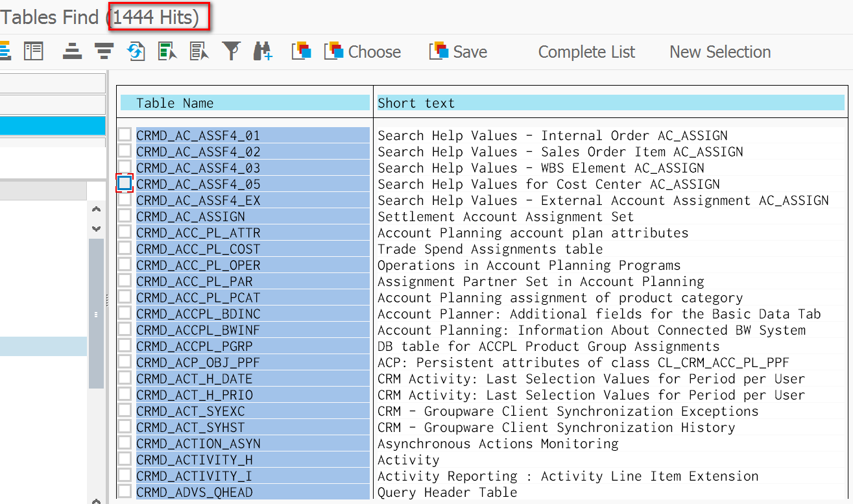
Task: Click the left panel vertical scrollbar thumb
Action: pos(96,313)
